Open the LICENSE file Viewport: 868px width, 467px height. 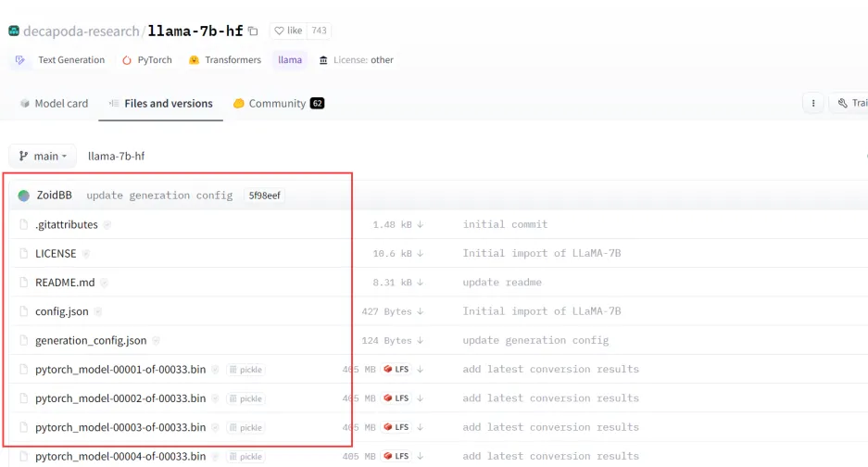click(x=56, y=253)
